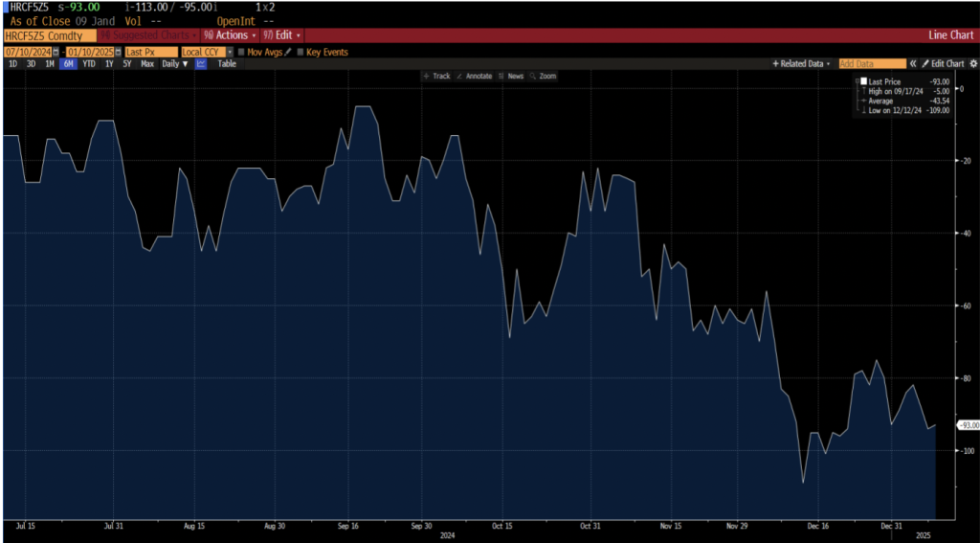Enable the Key Events checkbox

coord(301,52)
